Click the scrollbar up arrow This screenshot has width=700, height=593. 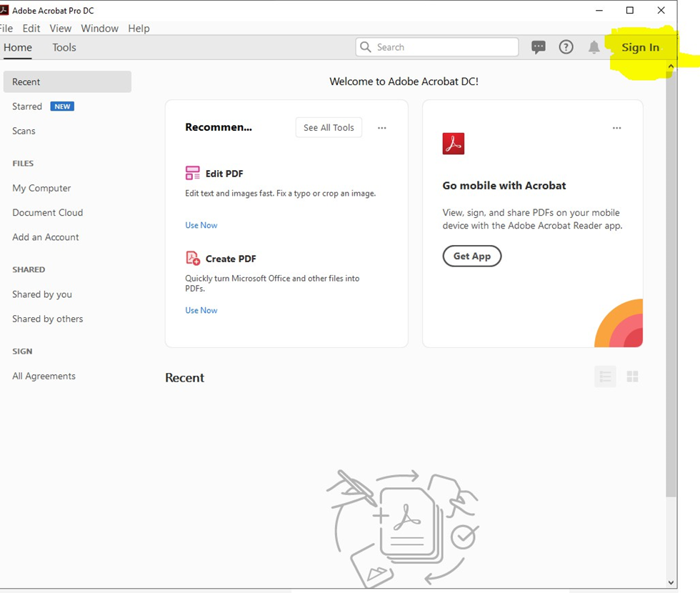(x=671, y=66)
